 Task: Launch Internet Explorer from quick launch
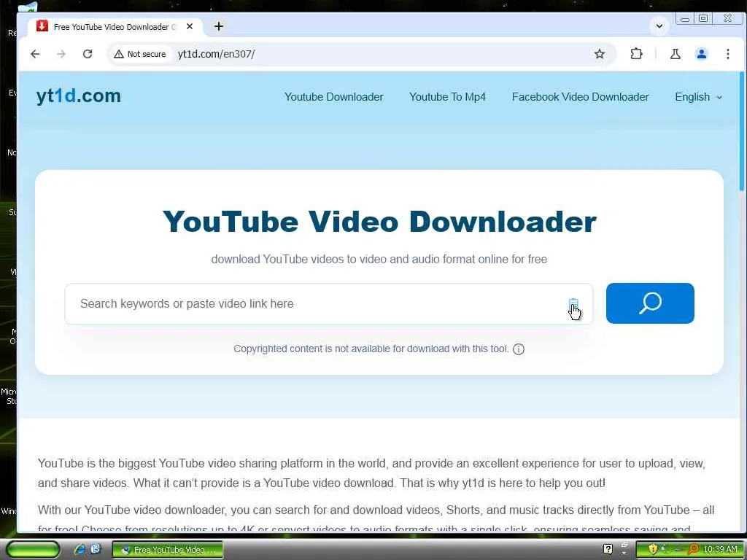(x=80, y=549)
